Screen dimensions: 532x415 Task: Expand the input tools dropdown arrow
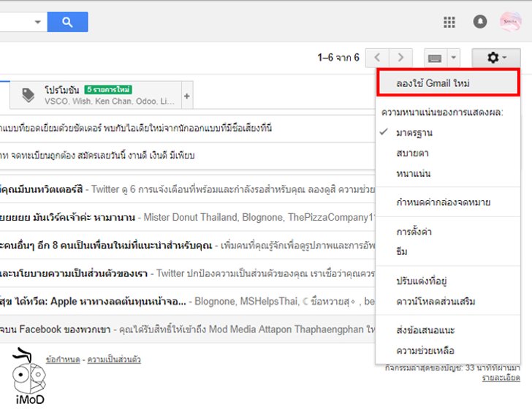click(454, 58)
